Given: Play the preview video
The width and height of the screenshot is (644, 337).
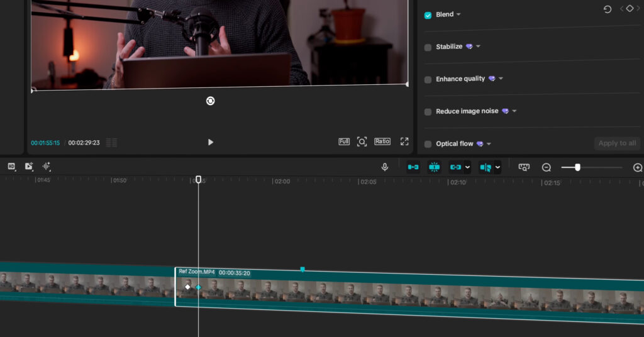Looking at the screenshot, I should point(210,142).
